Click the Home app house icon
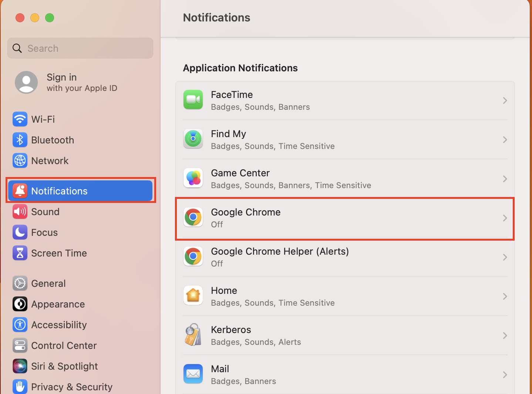The image size is (532, 394). pos(193,296)
